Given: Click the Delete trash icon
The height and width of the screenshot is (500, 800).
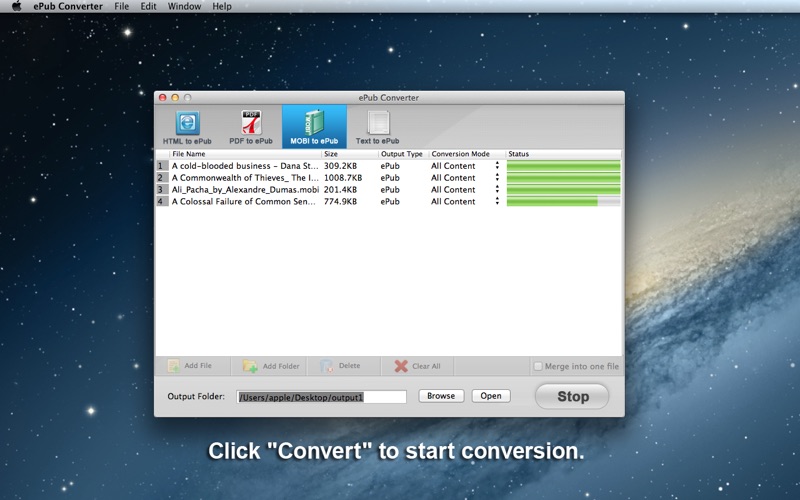Looking at the screenshot, I should (x=327, y=366).
